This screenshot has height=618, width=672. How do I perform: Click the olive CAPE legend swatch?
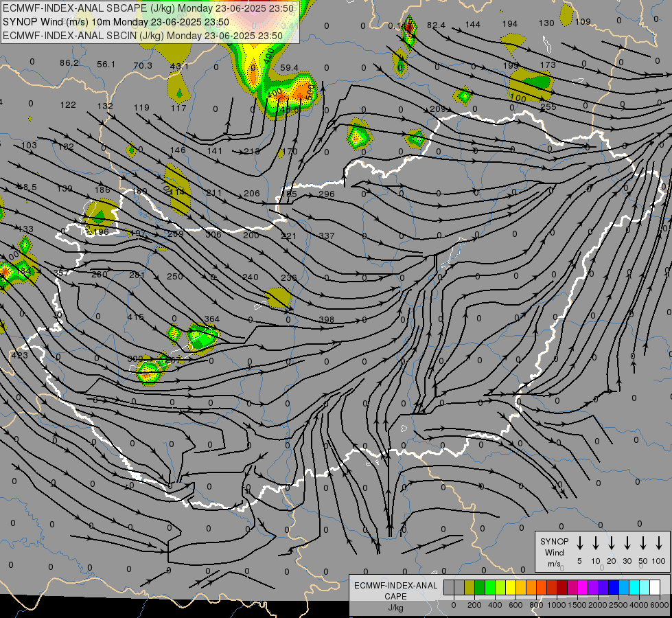click(470, 588)
